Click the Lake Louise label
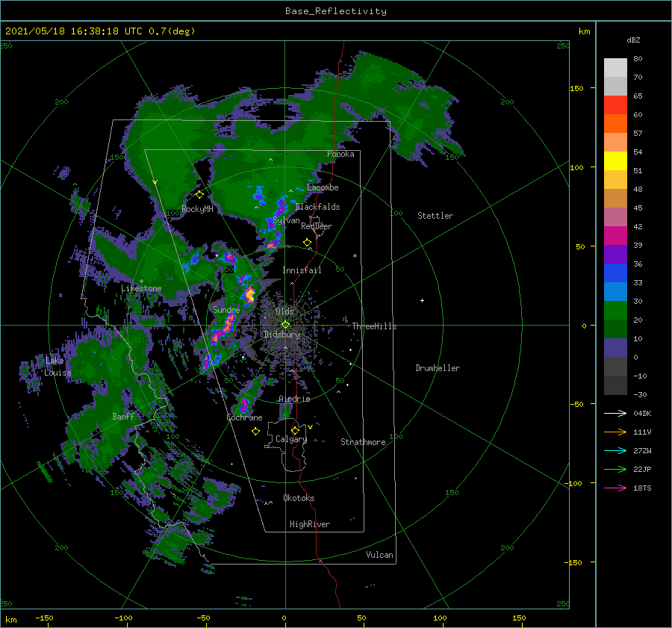The image size is (672, 628). [57, 367]
